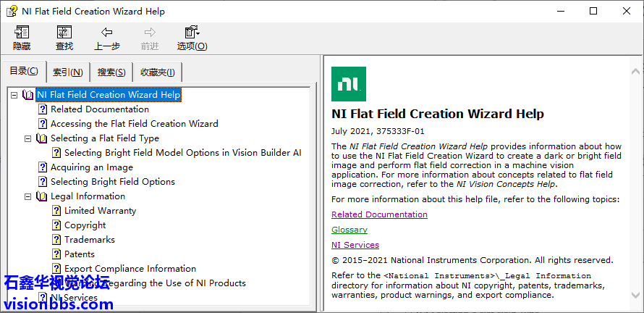Click the topic icon beside Copyright

coord(56,225)
